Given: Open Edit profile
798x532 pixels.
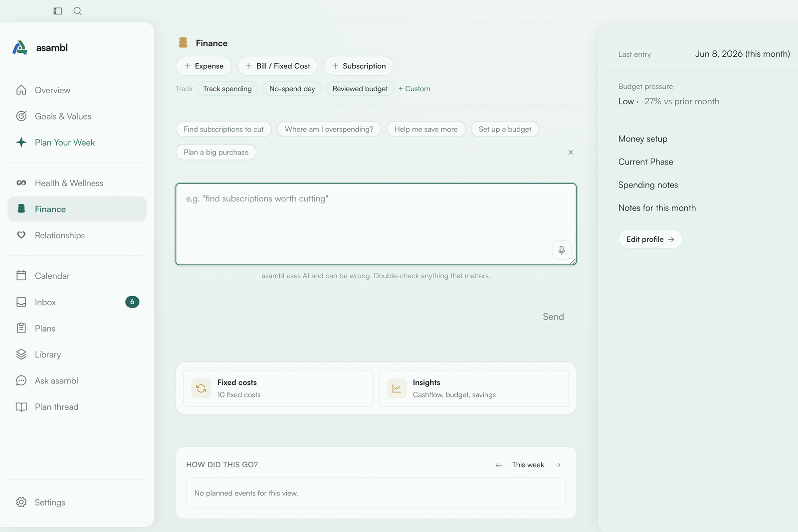Looking at the screenshot, I should click(650, 239).
